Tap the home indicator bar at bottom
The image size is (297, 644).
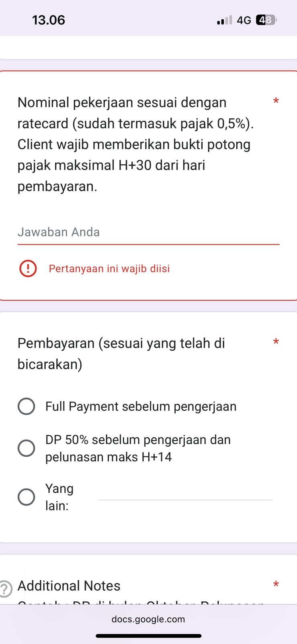(x=148, y=636)
